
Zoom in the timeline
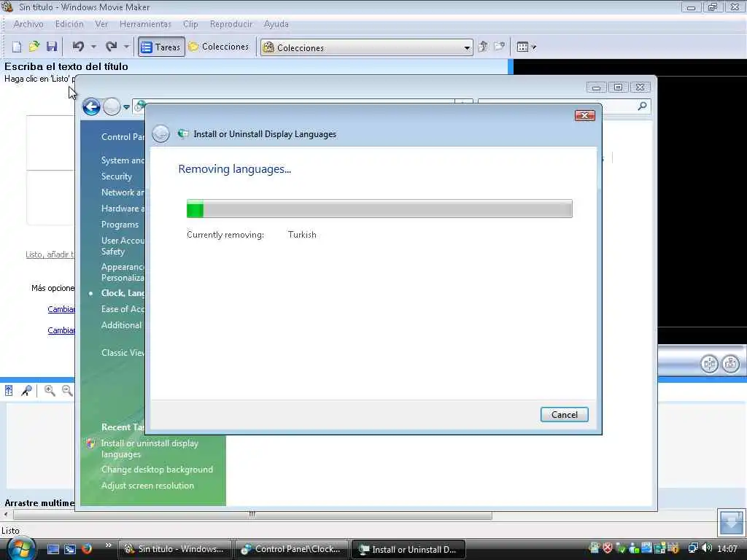[x=50, y=391]
